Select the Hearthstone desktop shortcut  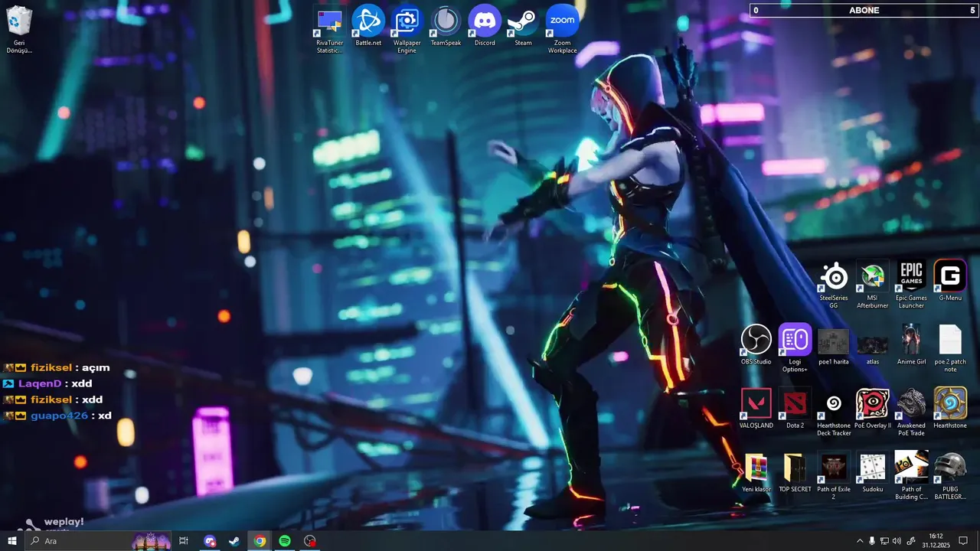pos(950,408)
